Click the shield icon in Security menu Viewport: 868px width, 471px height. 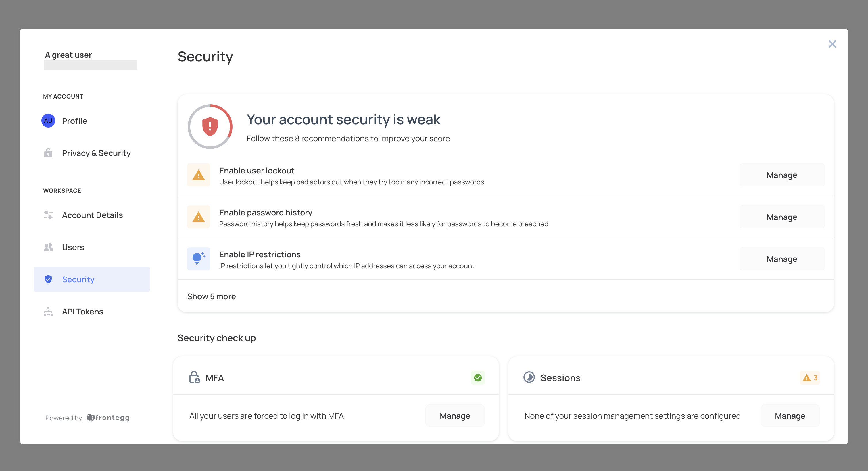tap(49, 279)
